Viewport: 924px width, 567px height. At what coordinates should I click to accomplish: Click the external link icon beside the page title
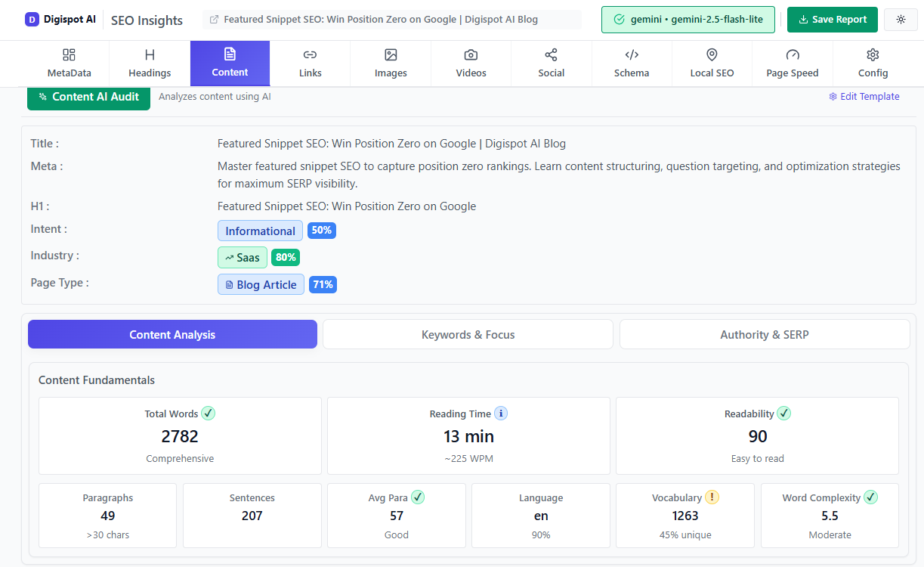coord(215,19)
